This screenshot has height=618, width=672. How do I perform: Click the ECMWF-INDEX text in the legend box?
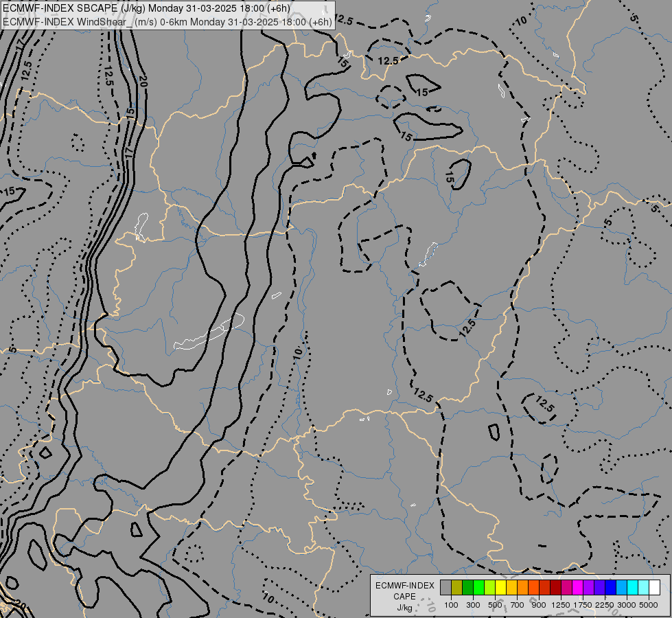pyautogui.click(x=405, y=586)
